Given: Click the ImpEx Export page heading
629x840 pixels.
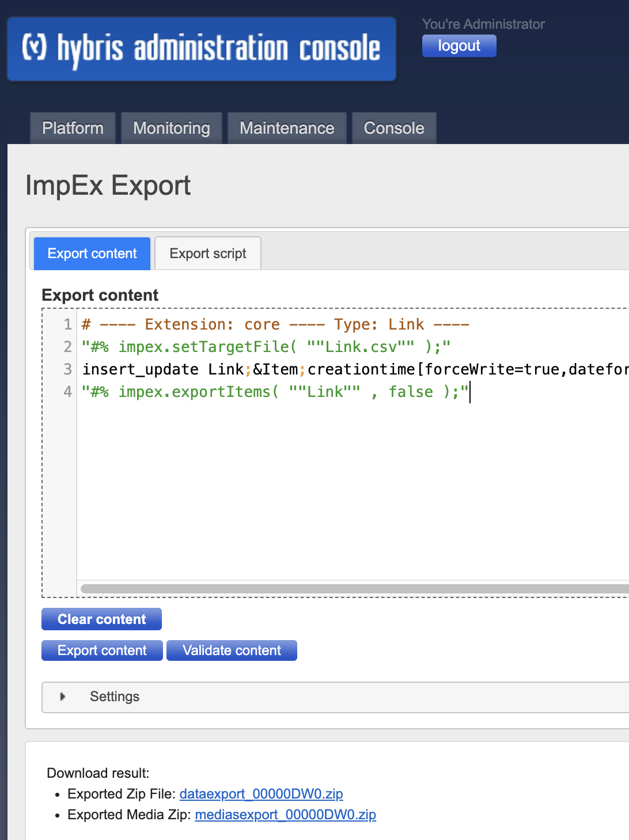Looking at the screenshot, I should click(108, 186).
